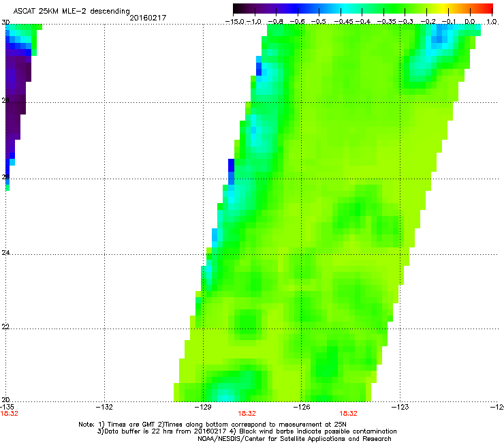Click the red 18:32 time between -126 and -123
The height and width of the screenshot is (443, 504).
pos(349,414)
